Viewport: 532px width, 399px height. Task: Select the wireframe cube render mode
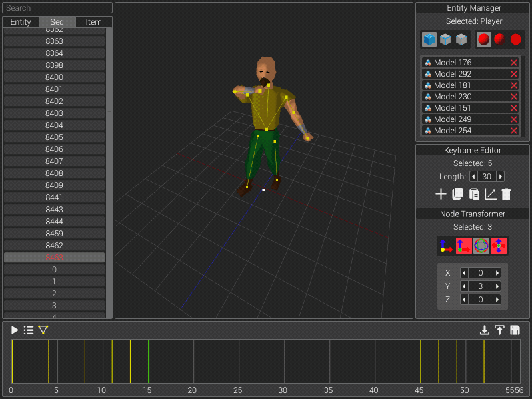click(x=461, y=39)
